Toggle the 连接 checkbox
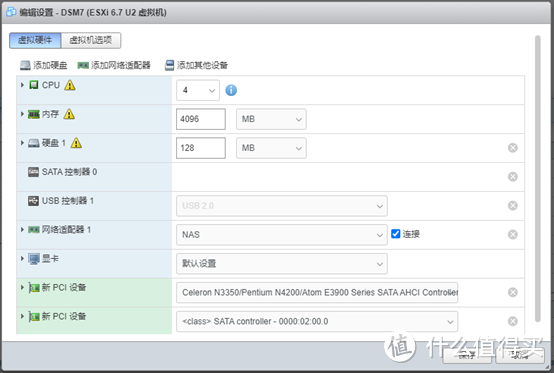 point(396,234)
